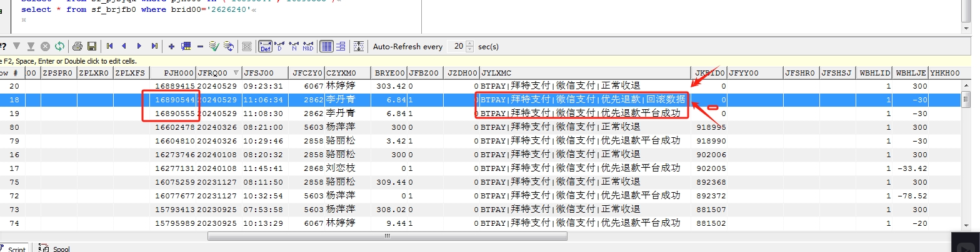Click the save (floppy disk) icon
Viewport: 980px width, 252px height.
point(92,46)
